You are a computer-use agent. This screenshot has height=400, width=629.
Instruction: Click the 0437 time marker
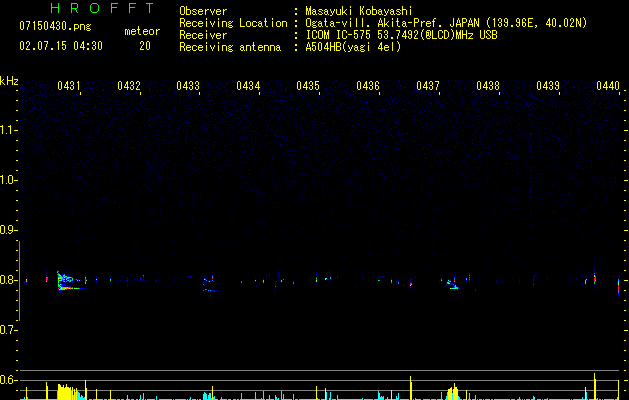[x=428, y=85]
